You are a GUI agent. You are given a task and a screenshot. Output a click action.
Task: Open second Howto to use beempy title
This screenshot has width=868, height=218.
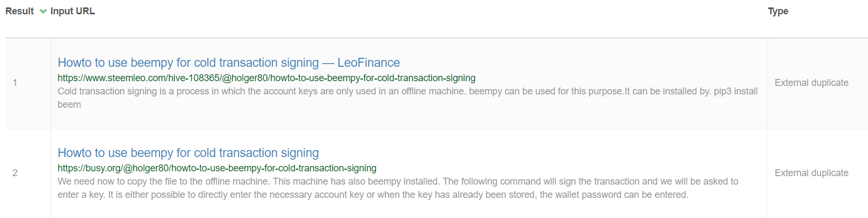[188, 153]
